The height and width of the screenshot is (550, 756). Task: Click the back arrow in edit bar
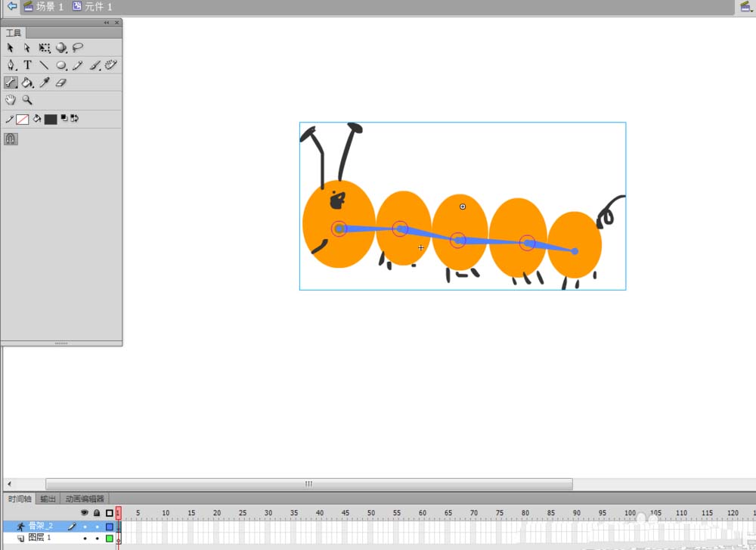tap(11, 6)
